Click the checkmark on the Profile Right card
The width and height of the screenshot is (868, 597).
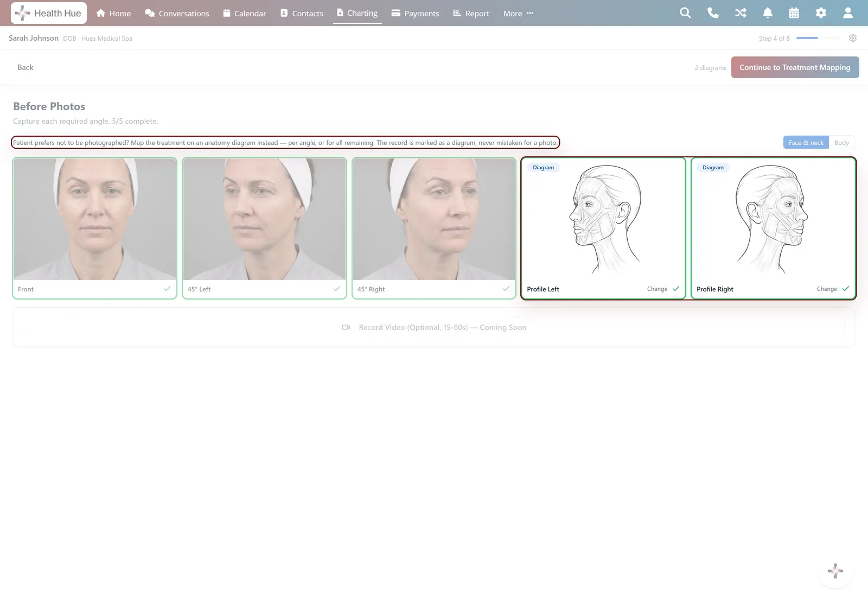[x=846, y=289]
